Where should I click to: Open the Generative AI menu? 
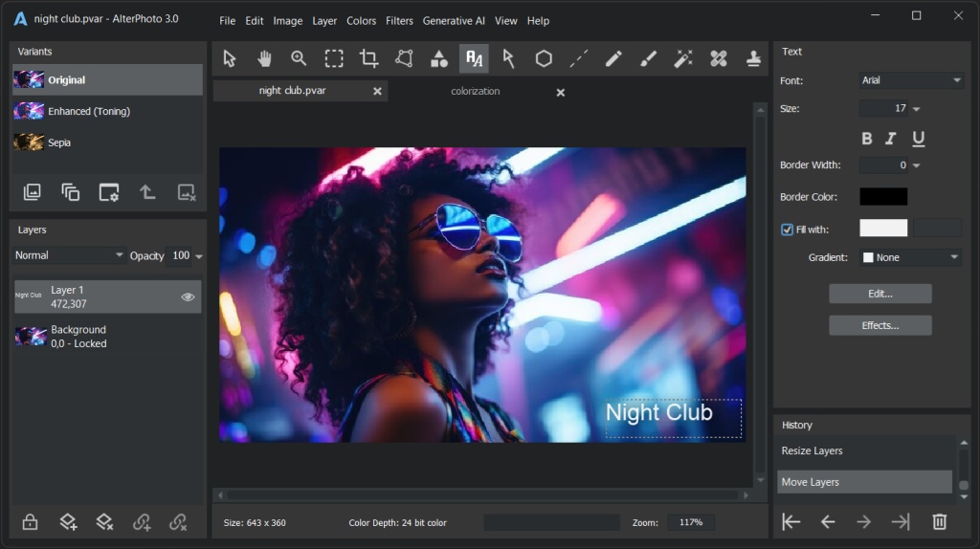coord(454,21)
